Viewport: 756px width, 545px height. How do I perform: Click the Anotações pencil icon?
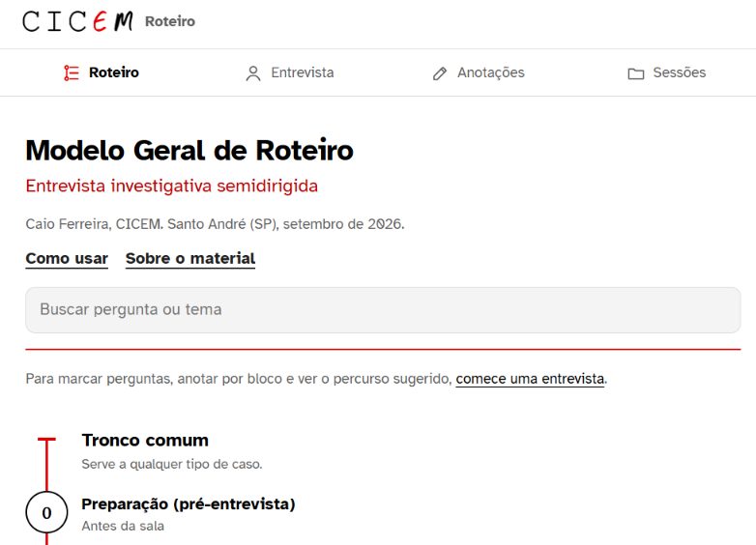click(x=440, y=73)
